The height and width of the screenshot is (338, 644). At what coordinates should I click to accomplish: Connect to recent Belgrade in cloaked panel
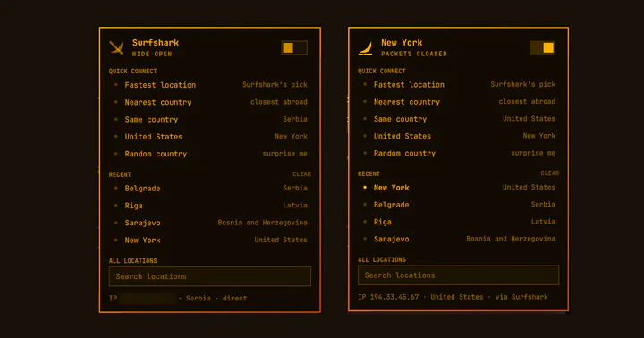point(458,205)
